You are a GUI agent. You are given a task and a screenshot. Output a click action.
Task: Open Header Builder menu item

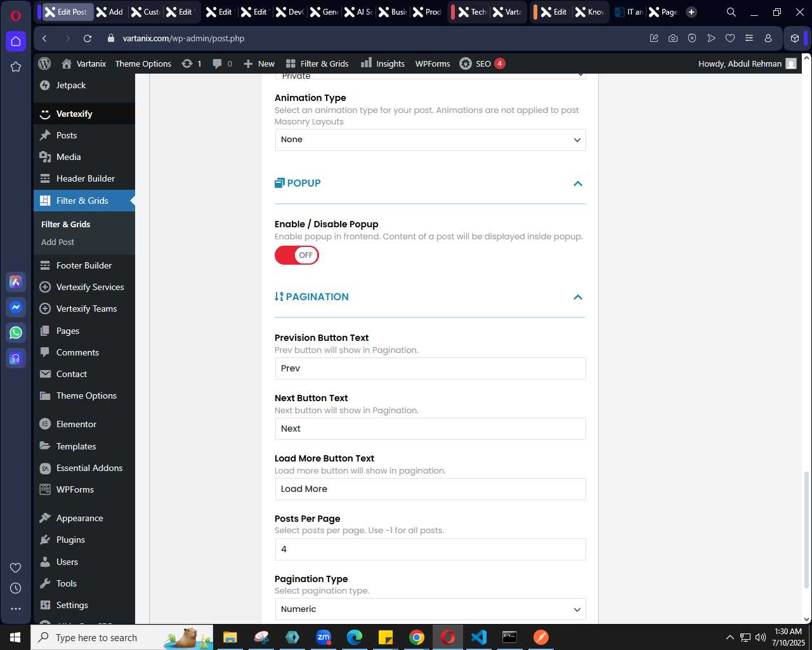pos(84,178)
